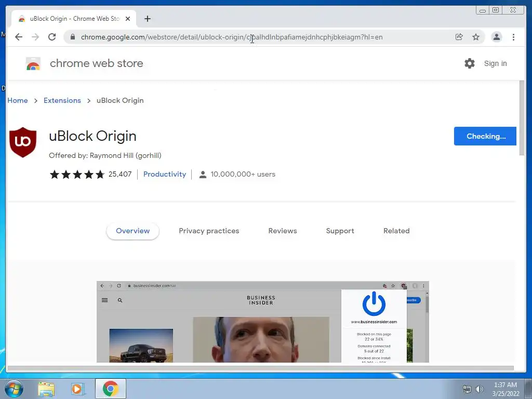Viewport: 532px width, 399px height.
Task: Click the Productivity category link
Action: pos(165,175)
